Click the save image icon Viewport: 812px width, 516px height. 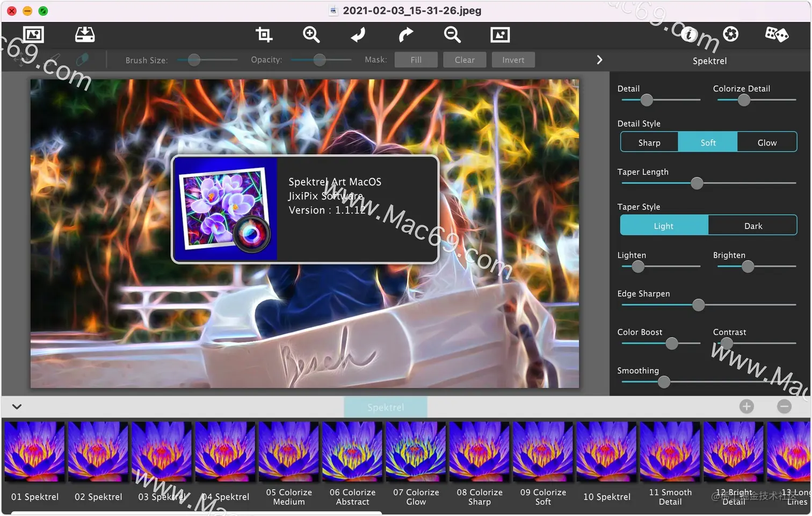click(x=85, y=35)
